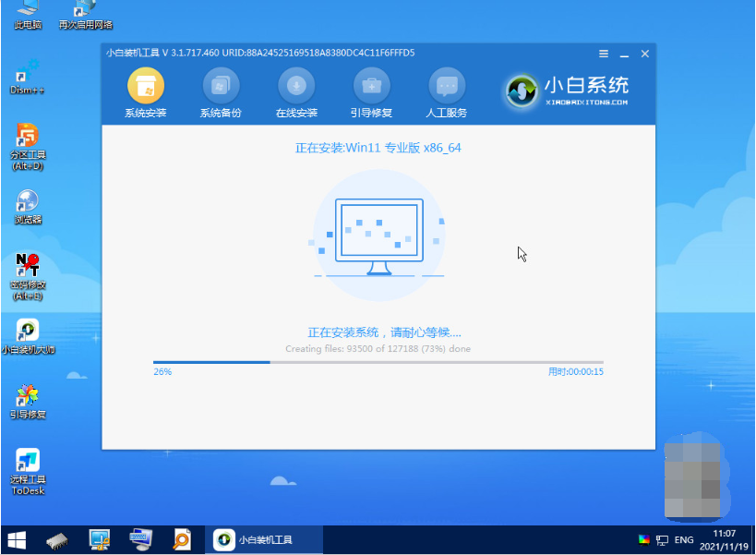Open the 分区工具 partition tool shortcut

[x=28, y=140]
